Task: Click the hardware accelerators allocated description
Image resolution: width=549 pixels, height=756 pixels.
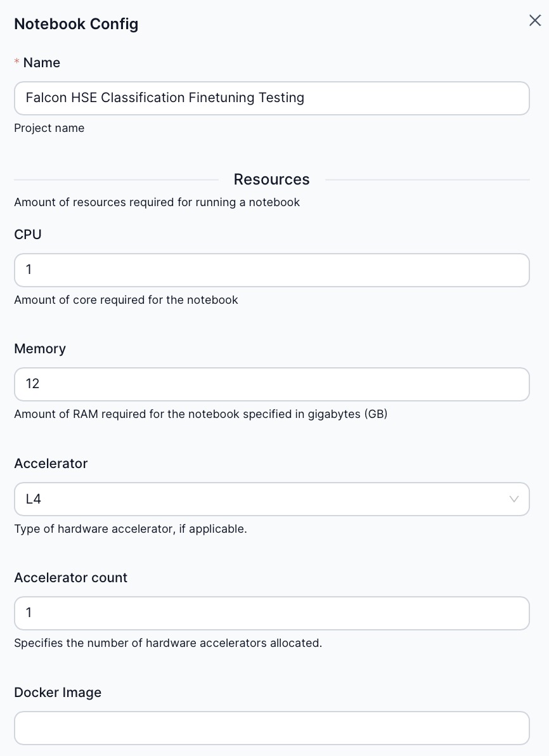Action: 167,642
